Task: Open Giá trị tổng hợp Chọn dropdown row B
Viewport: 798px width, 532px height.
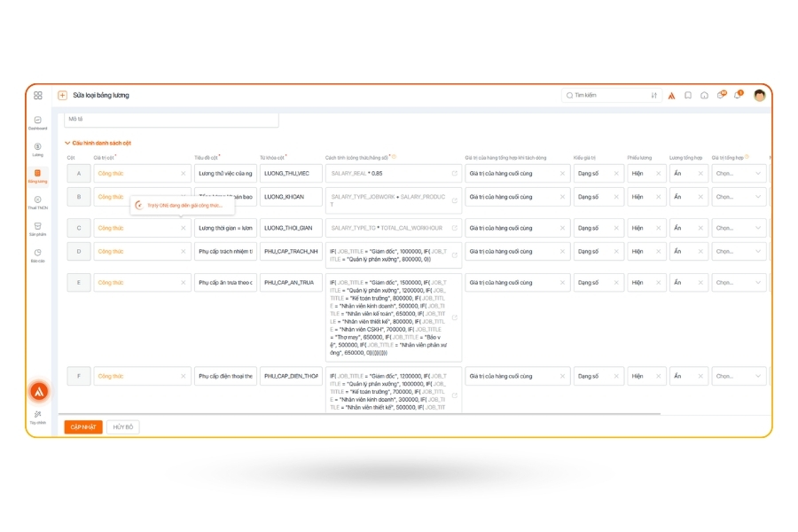Action: point(739,197)
